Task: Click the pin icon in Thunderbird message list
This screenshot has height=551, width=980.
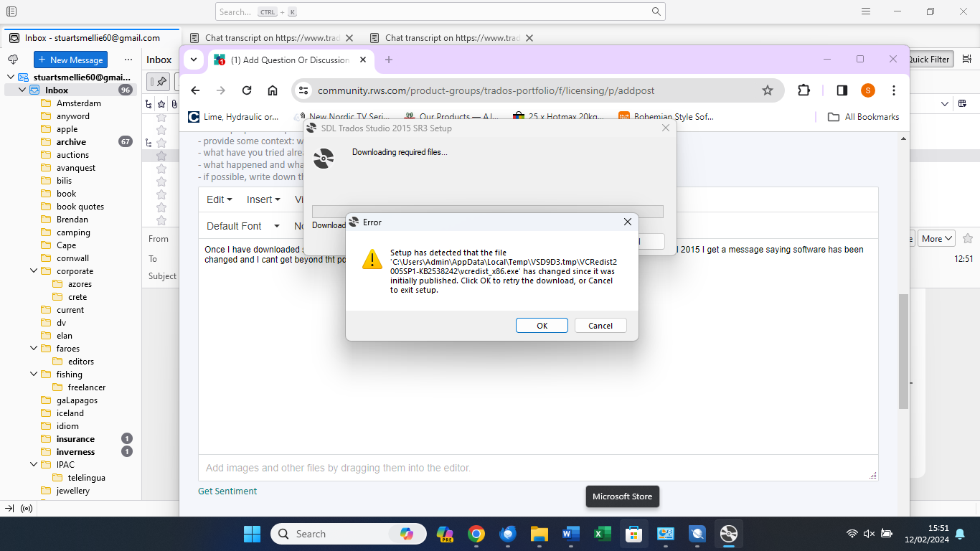Action: (x=161, y=82)
